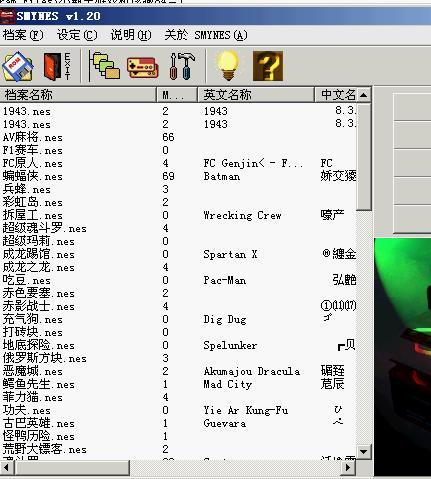Select the 蝙蝠侠.nes file

[33, 176]
